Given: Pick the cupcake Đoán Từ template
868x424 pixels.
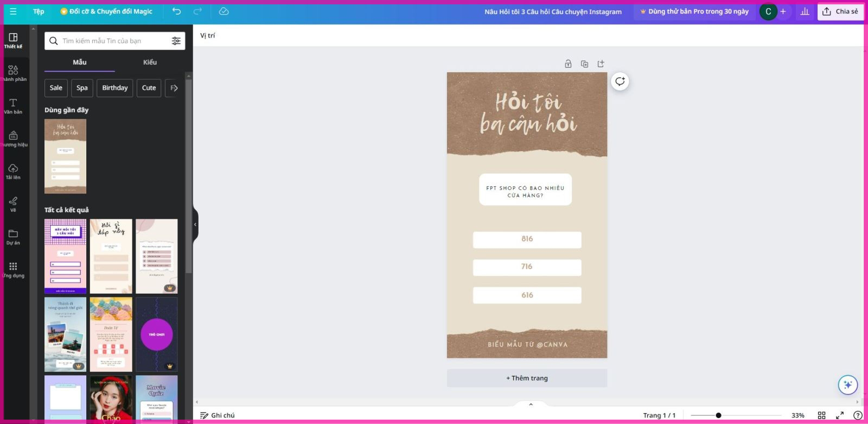Looking at the screenshot, I should pyautogui.click(x=111, y=334).
